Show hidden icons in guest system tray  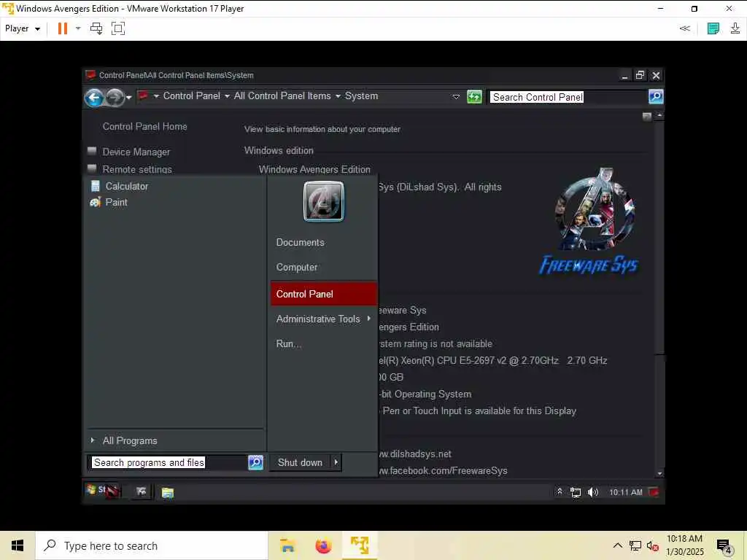pos(560,492)
